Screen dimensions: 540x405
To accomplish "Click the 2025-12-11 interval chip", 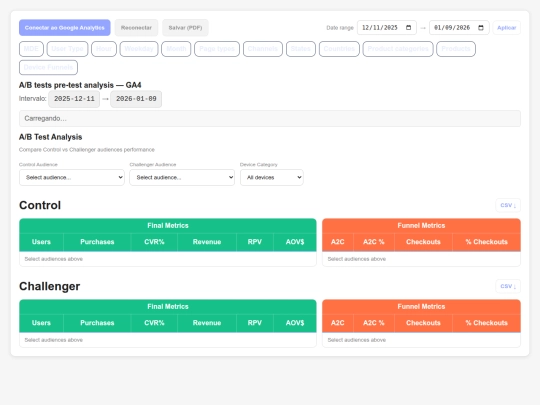I will tap(74, 99).
